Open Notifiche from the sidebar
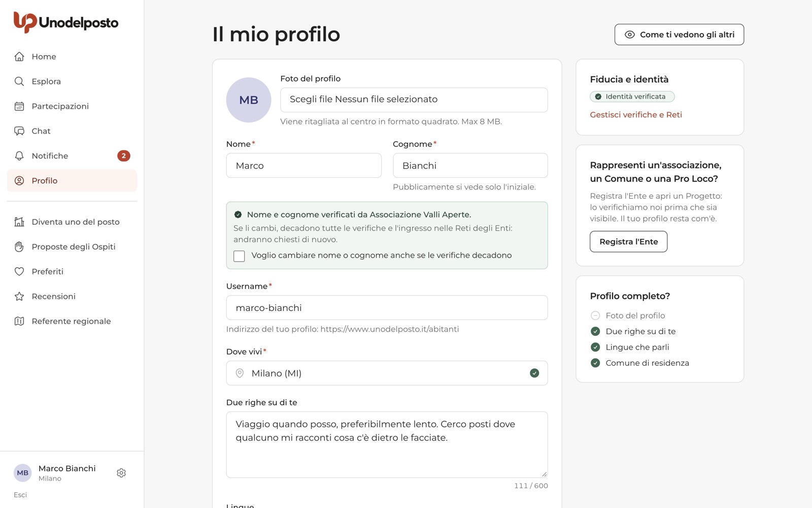The width and height of the screenshot is (812, 508). click(x=72, y=156)
